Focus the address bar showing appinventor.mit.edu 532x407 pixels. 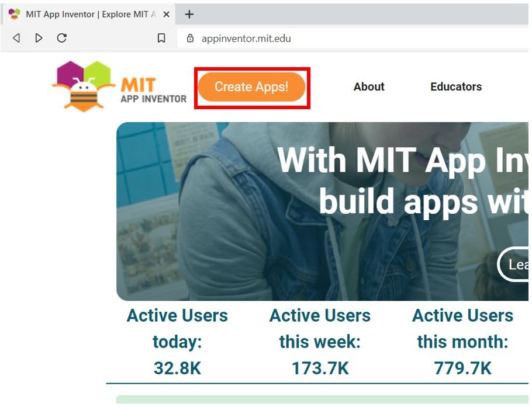(x=353, y=39)
